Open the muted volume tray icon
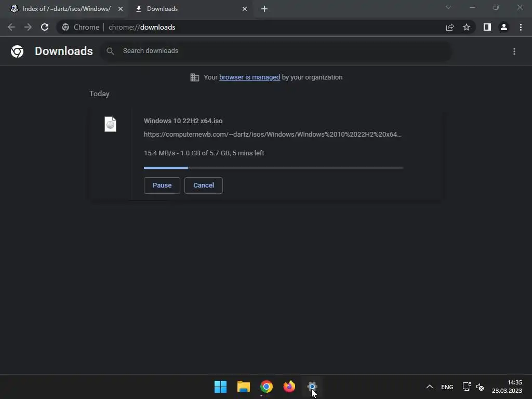The width and height of the screenshot is (532, 399). [x=480, y=387]
